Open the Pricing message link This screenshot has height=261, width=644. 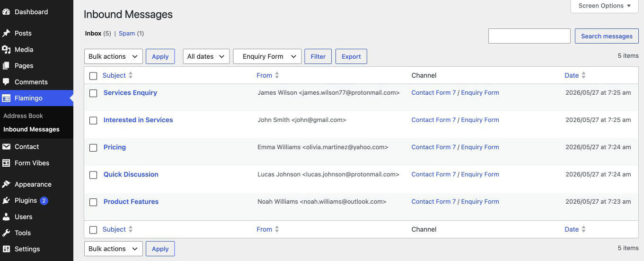[x=115, y=147]
